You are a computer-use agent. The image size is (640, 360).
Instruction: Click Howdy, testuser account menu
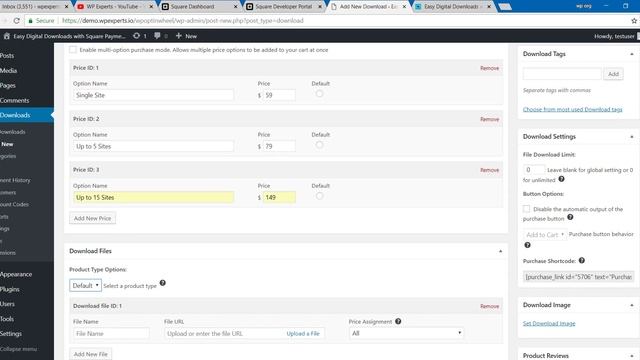coord(614,36)
